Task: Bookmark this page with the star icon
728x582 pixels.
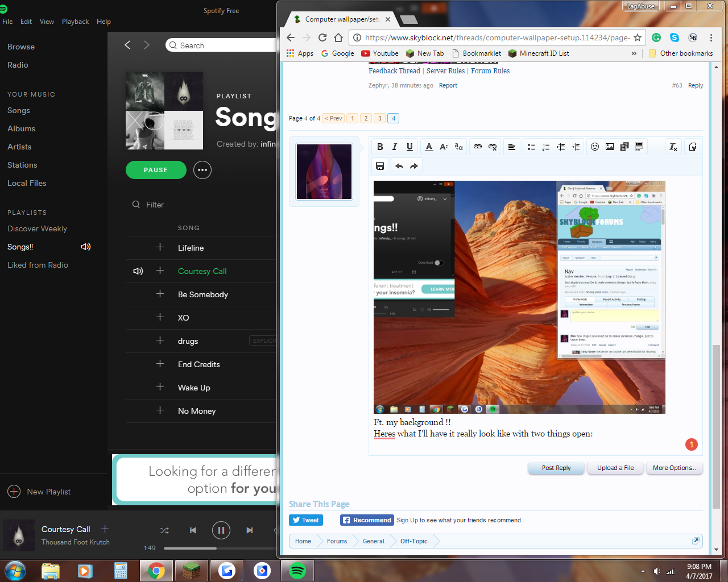Action: [x=638, y=38]
